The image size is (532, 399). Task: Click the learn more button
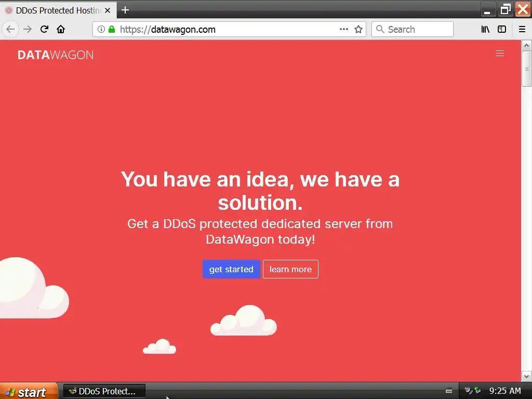pyautogui.click(x=290, y=269)
